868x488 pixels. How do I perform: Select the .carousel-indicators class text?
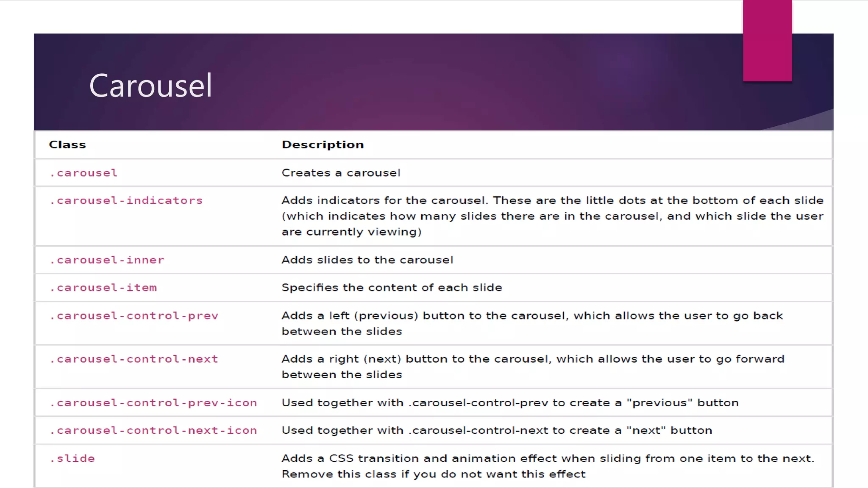tap(126, 200)
